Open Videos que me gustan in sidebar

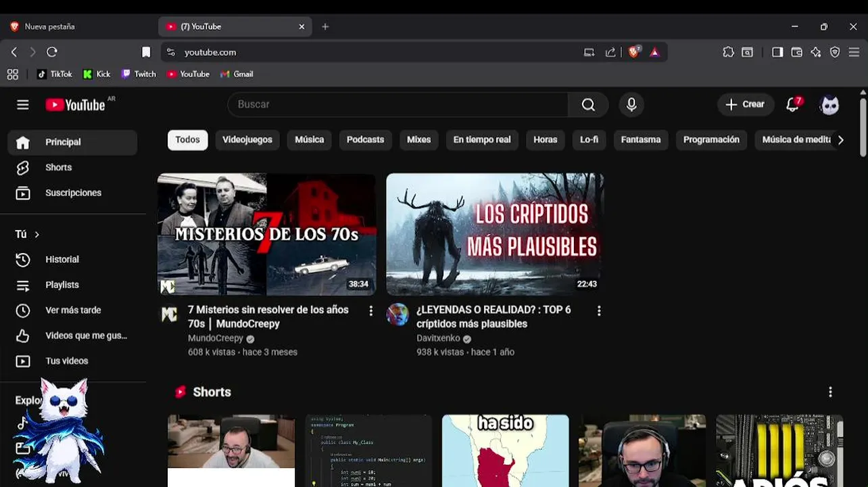coord(72,335)
